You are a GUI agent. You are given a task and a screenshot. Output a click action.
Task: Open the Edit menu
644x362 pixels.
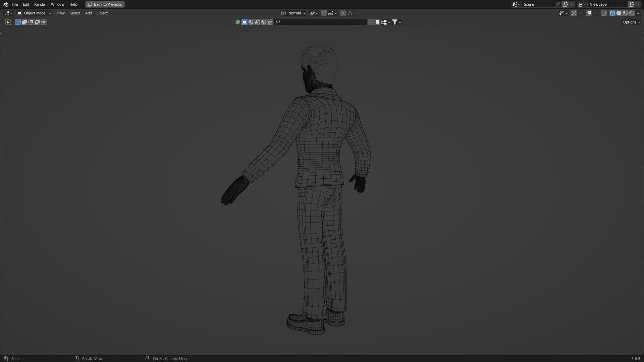(26, 4)
